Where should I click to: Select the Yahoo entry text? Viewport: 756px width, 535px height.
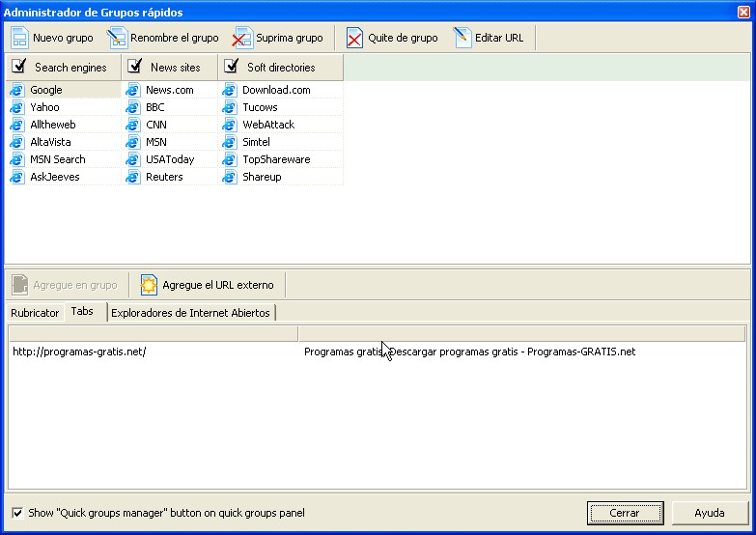44,107
